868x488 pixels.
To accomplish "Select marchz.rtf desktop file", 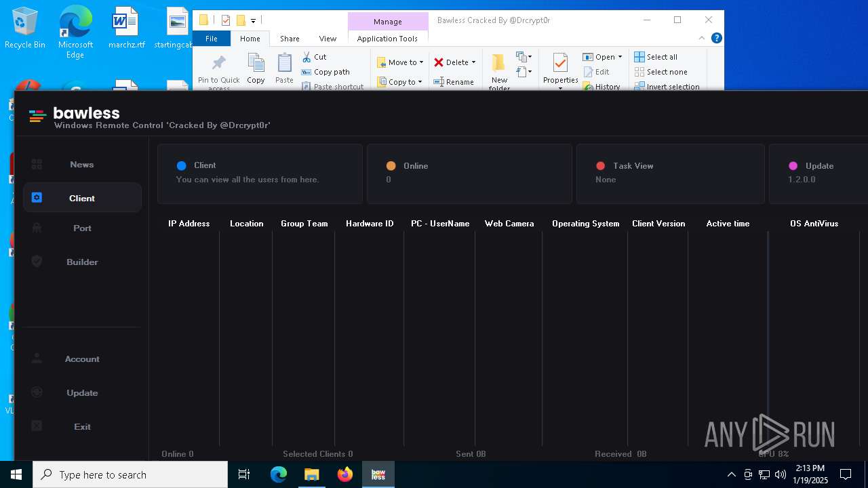I will pos(127,28).
